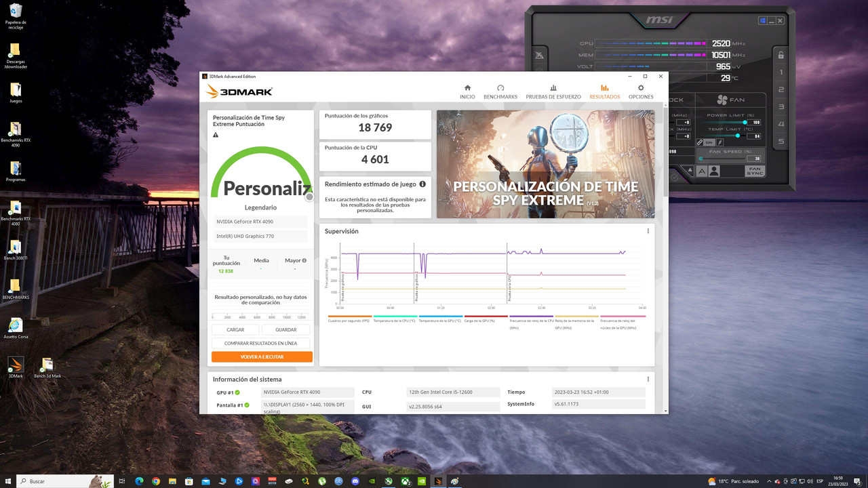Open Discord from the taskbar

coord(356,481)
